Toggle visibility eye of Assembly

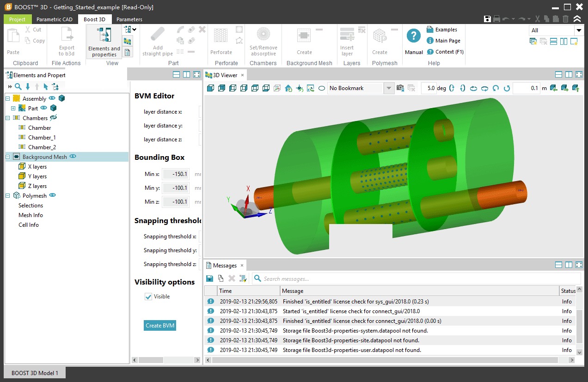pos(52,98)
